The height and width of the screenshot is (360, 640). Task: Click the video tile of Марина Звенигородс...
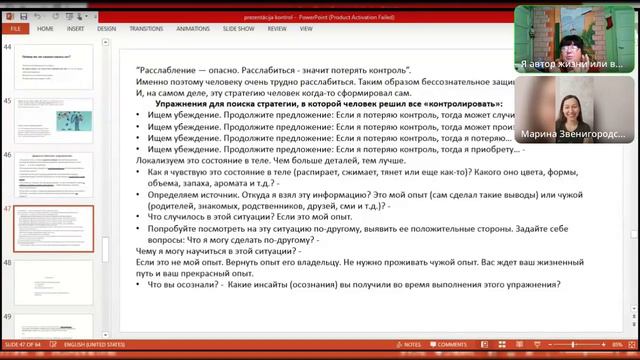574,109
